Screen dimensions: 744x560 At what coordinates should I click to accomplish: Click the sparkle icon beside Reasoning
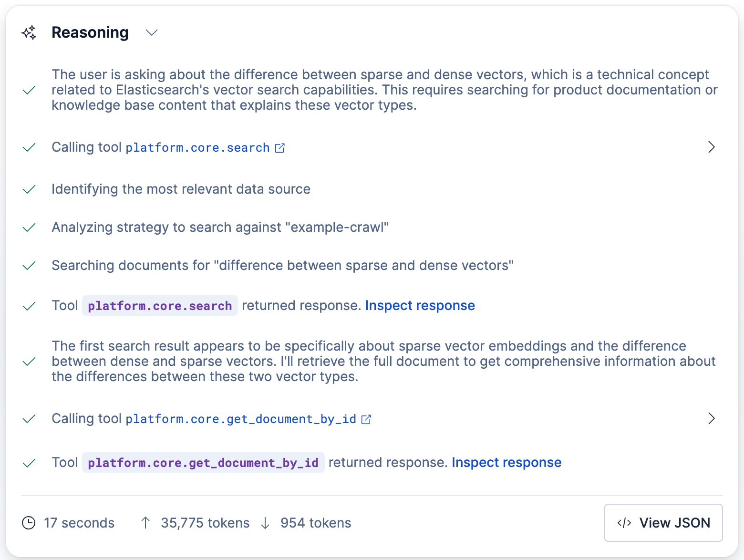pyautogui.click(x=29, y=32)
